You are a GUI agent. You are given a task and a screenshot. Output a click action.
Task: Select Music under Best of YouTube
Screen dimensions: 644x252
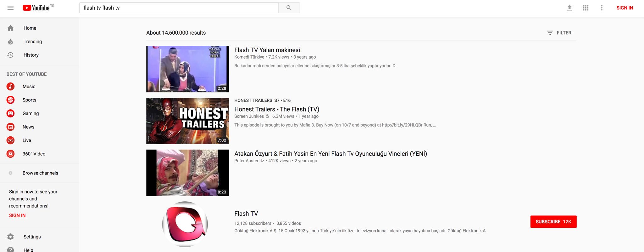point(29,86)
